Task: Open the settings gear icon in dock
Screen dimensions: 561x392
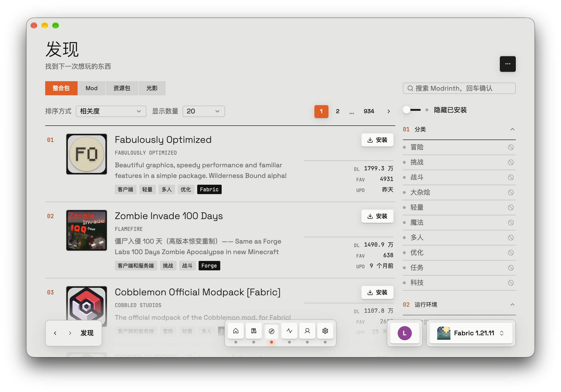Action: click(x=325, y=331)
